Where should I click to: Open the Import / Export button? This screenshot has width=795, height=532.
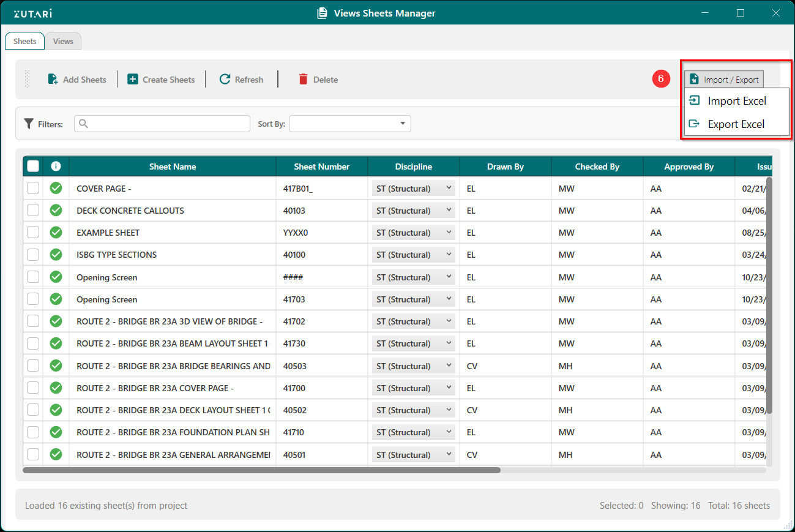(724, 79)
